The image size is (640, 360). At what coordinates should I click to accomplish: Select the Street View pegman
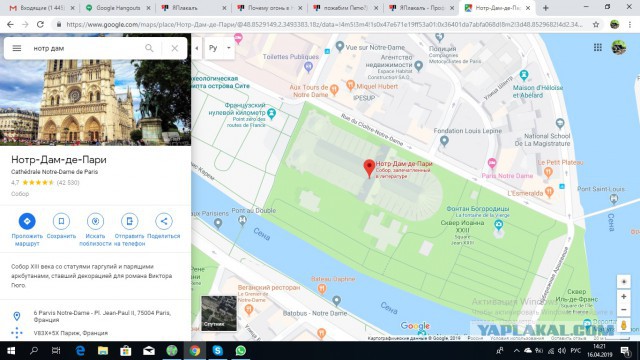click(623, 325)
